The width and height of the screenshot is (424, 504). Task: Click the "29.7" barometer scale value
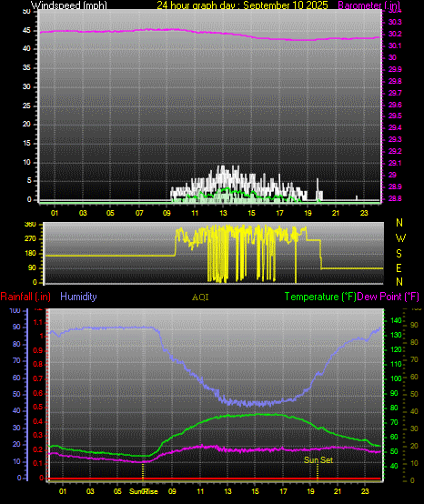pos(395,93)
